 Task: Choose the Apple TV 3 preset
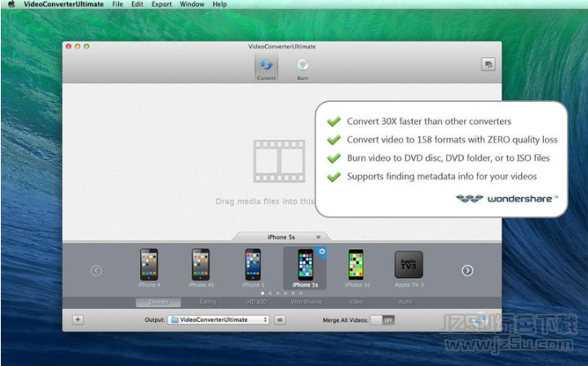coord(409,268)
